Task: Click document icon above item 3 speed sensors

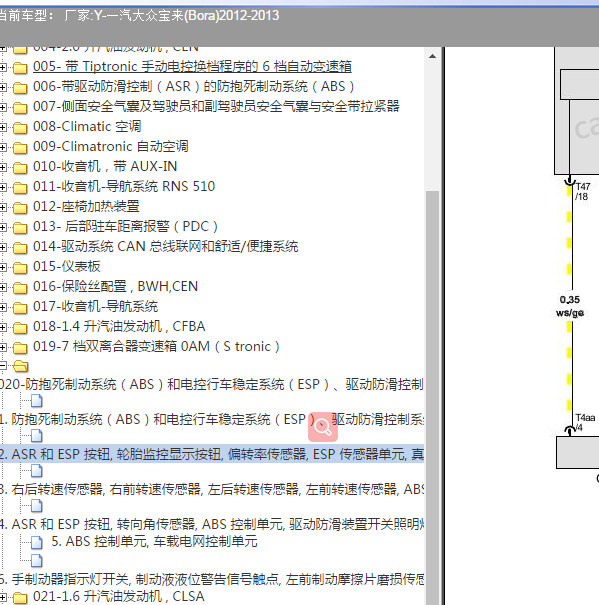Action: (x=37, y=471)
